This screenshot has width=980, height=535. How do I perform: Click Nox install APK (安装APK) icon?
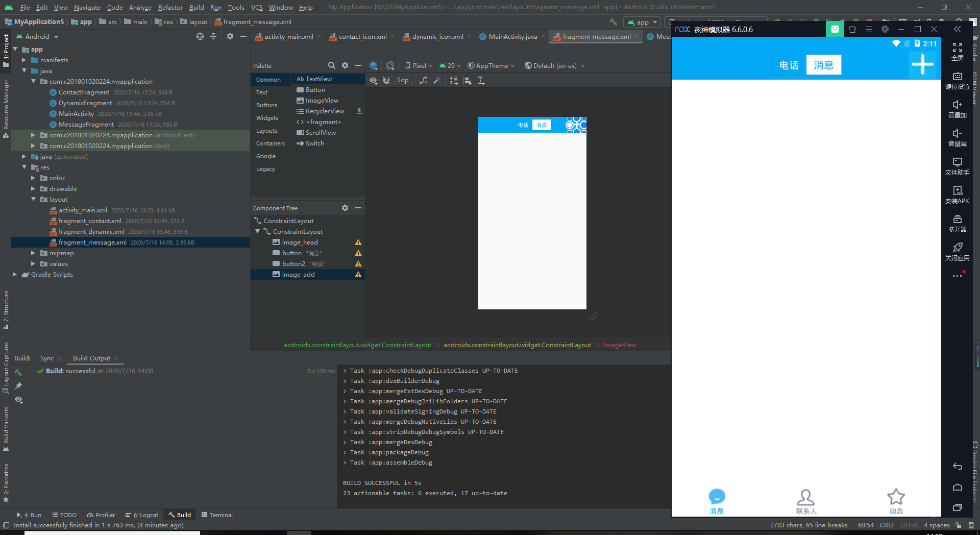click(958, 194)
